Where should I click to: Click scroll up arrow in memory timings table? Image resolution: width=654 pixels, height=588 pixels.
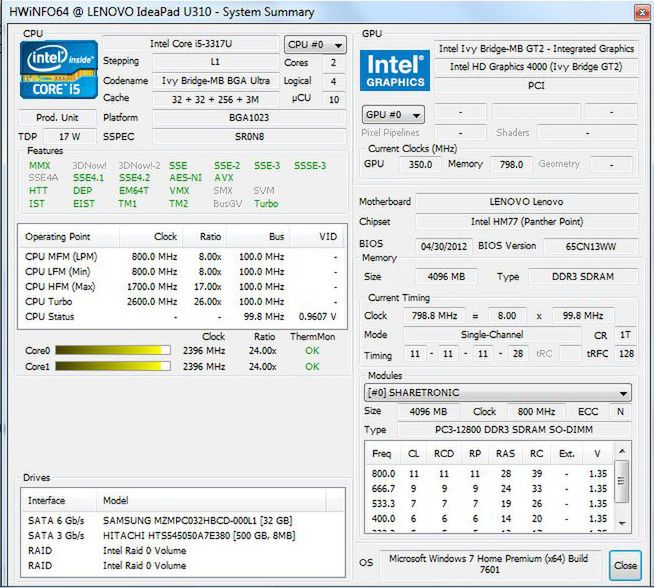[622, 451]
